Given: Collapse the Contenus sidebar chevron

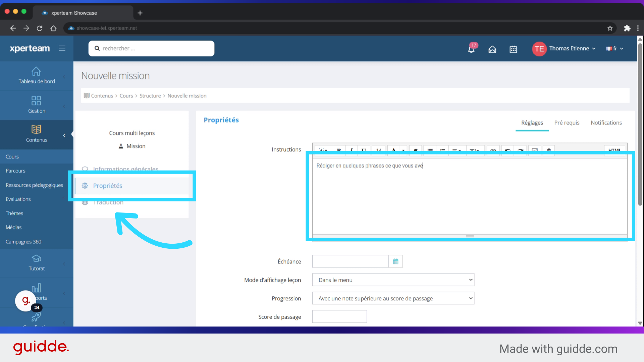Looking at the screenshot, I should (64, 135).
